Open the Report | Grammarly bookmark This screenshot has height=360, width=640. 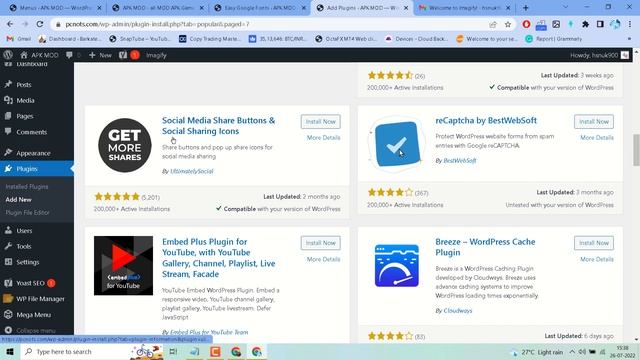pos(554,39)
